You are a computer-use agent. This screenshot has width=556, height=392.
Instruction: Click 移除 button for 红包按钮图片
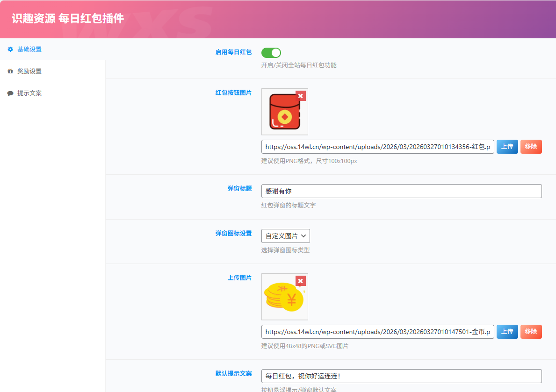coord(531,147)
